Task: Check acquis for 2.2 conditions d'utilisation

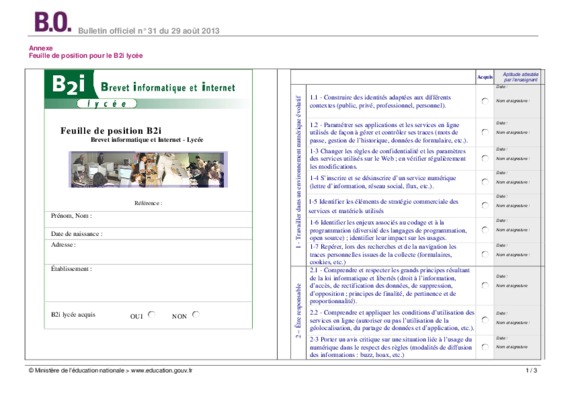Action: click(485, 320)
